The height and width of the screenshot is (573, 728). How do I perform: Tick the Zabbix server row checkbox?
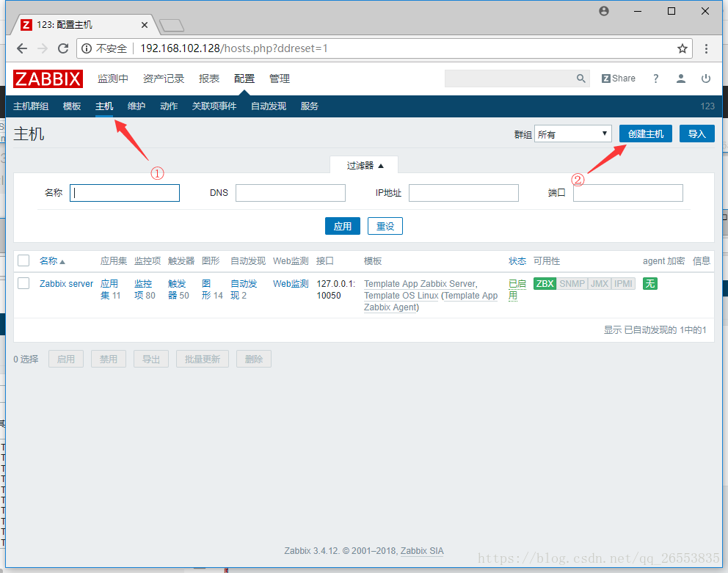pos(23,283)
